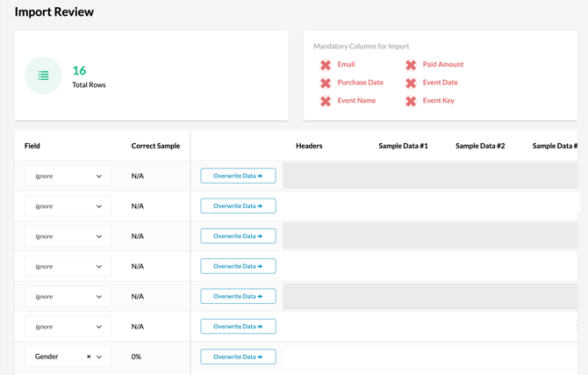
Task: Click the red X beside Event Date
Action: pyautogui.click(x=411, y=83)
